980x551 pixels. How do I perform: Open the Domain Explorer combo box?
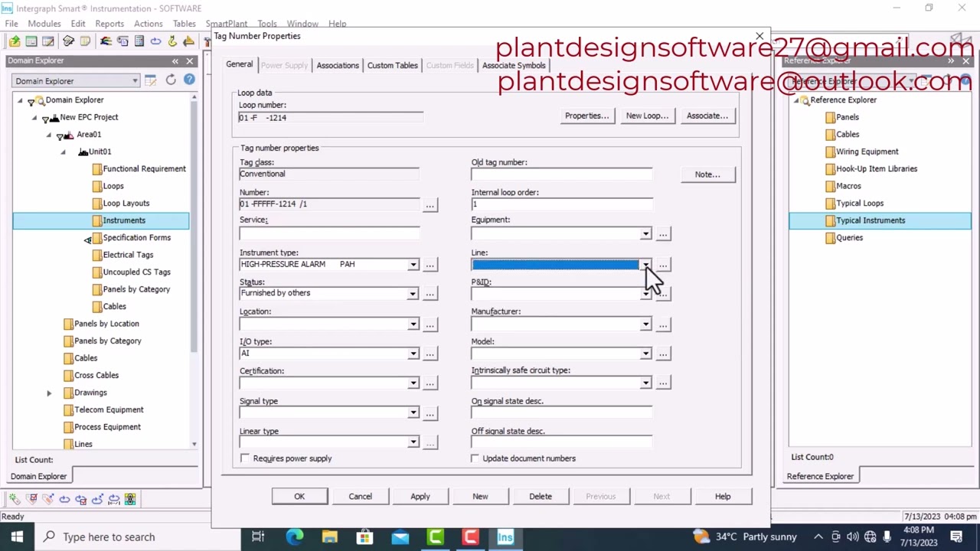tap(76, 80)
